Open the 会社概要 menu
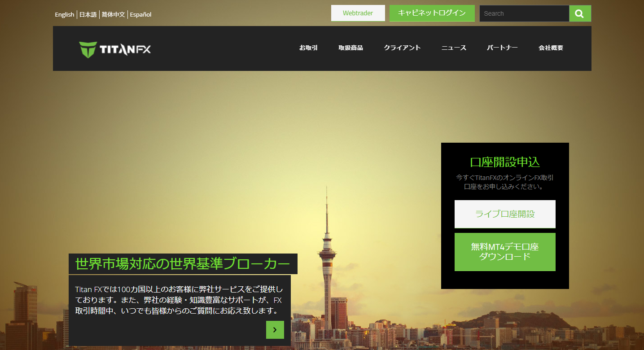 (551, 48)
